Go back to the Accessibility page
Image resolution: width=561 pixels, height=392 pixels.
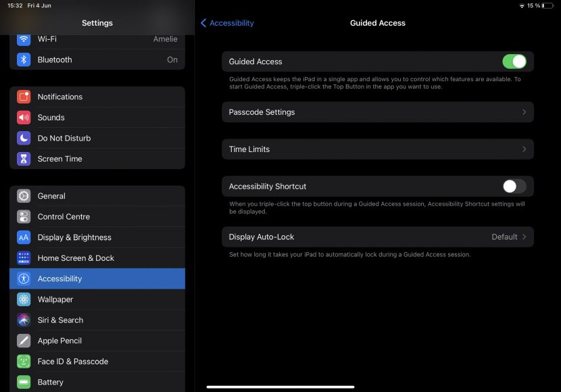[227, 23]
